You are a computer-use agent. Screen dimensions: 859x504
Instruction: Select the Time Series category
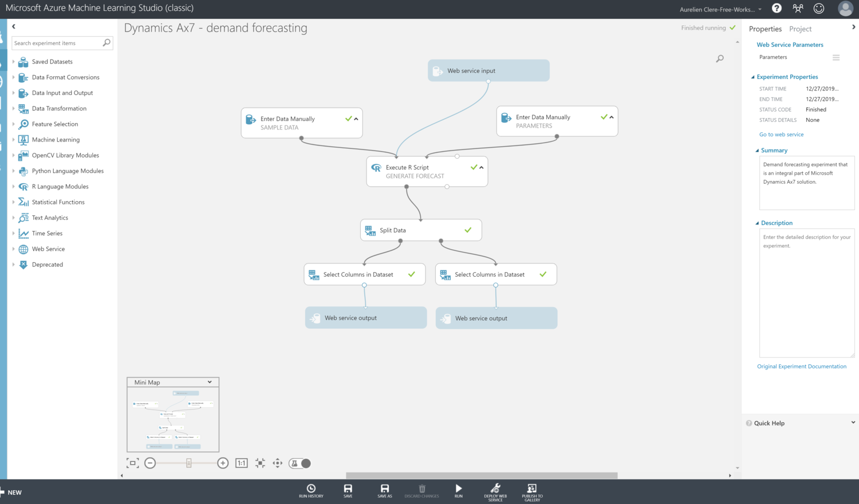(x=47, y=234)
